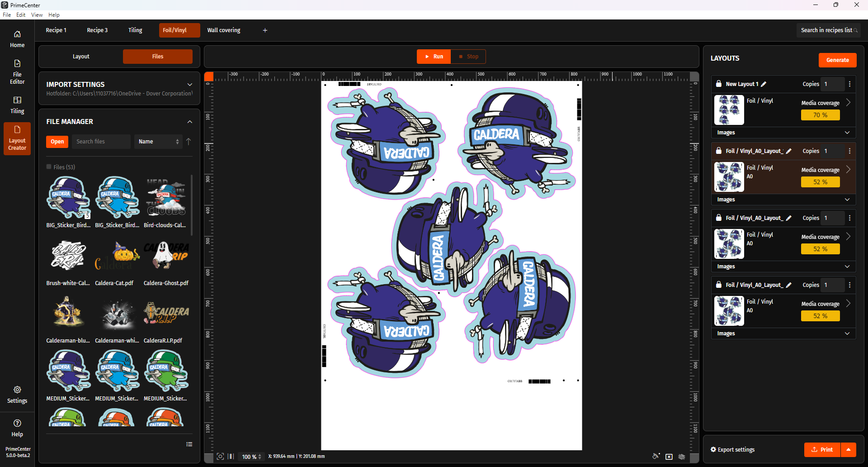Click the orange ruler origin square

(x=209, y=76)
